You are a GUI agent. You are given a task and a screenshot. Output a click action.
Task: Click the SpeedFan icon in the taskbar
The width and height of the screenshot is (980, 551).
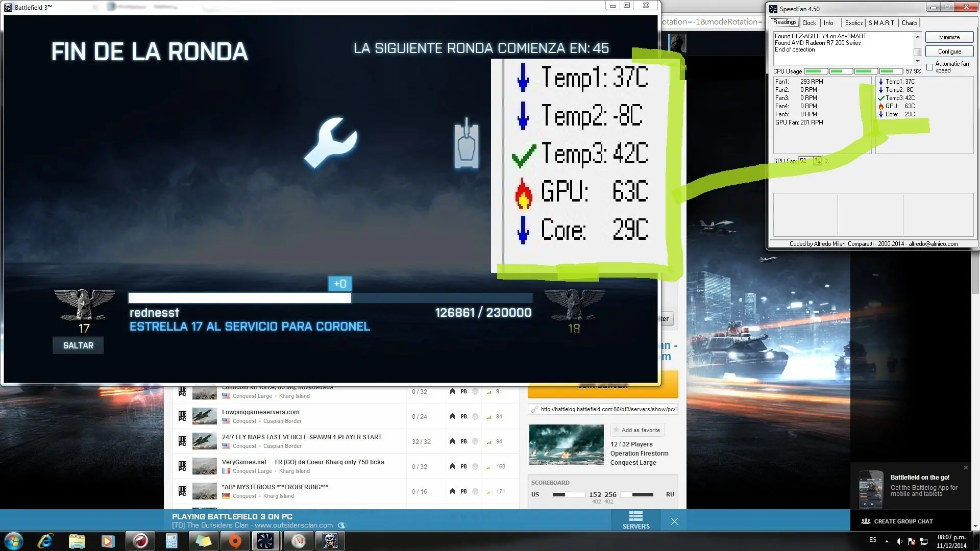coord(265,541)
